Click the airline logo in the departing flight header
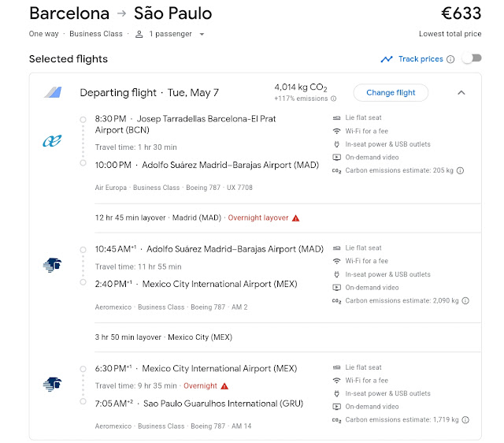The image size is (504, 443). tap(53, 92)
